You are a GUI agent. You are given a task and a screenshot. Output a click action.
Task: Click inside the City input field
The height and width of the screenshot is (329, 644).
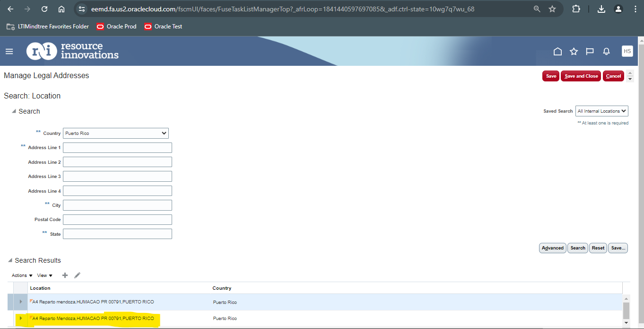[117, 205]
